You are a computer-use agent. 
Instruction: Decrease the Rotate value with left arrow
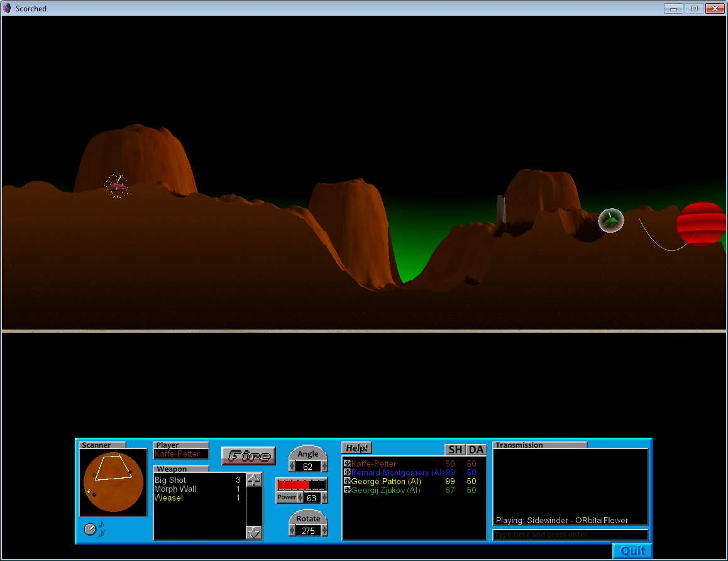point(292,530)
